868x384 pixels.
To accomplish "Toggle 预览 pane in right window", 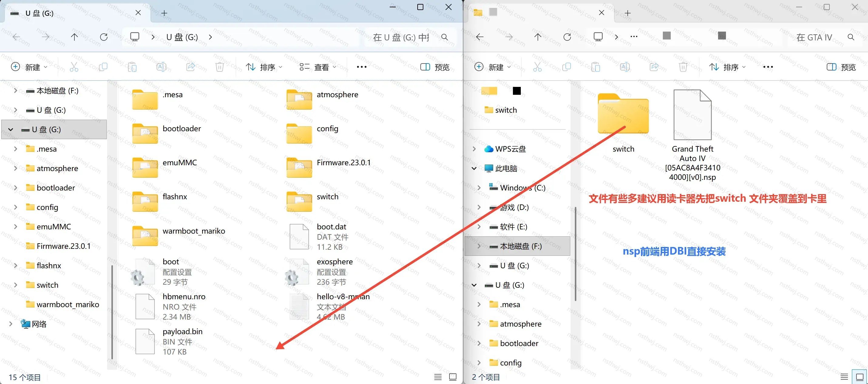I will coord(841,67).
